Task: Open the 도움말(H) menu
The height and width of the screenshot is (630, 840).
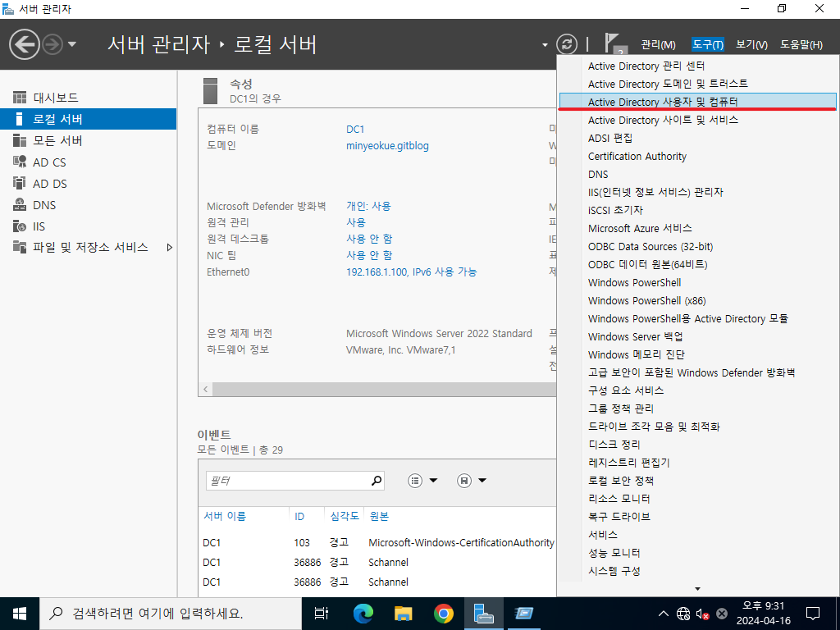Action: [x=801, y=44]
